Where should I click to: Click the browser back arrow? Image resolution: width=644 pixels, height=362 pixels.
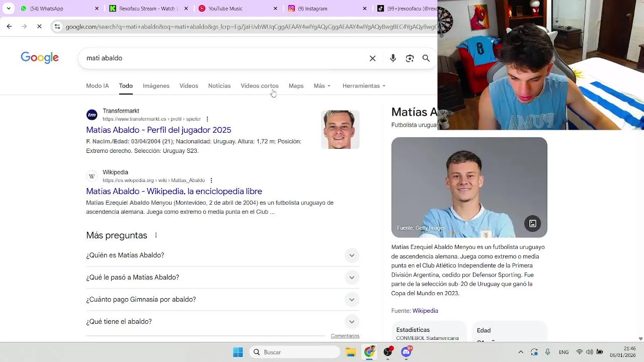[9, 26]
